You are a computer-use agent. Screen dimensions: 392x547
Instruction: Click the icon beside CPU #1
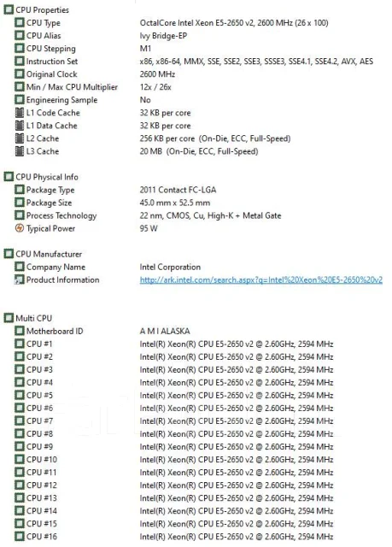[20, 344]
